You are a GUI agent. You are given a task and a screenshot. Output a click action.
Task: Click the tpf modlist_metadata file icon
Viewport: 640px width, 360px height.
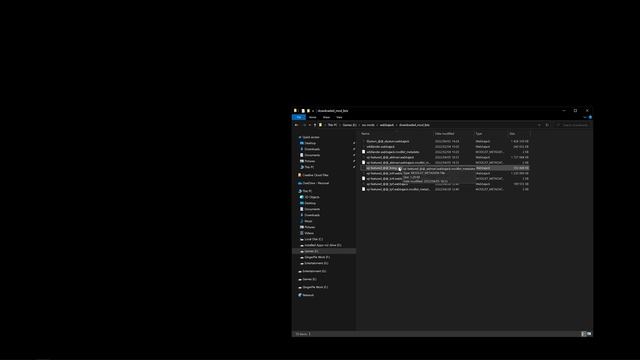(x=363, y=189)
